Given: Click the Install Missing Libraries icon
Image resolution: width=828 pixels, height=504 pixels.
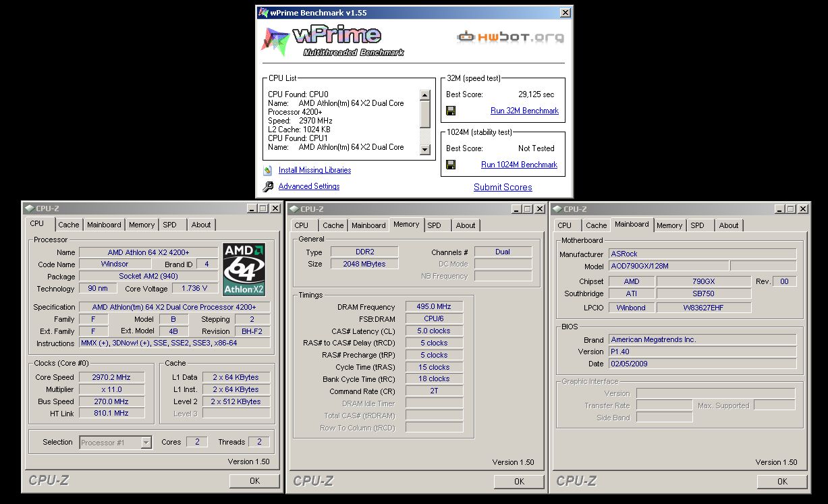Looking at the screenshot, I should coord(268,170).
